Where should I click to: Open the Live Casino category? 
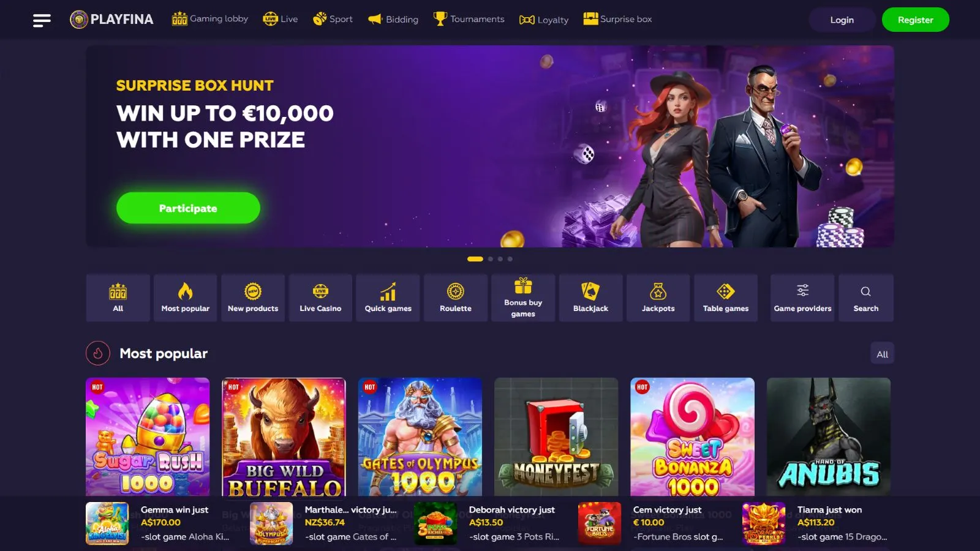click(320, 298)
